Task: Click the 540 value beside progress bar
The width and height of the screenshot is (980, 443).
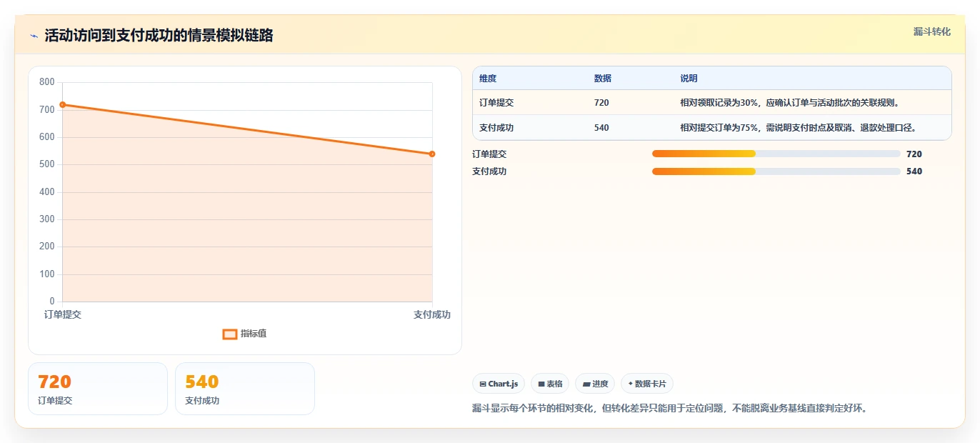Action: [x=914, y=171]
